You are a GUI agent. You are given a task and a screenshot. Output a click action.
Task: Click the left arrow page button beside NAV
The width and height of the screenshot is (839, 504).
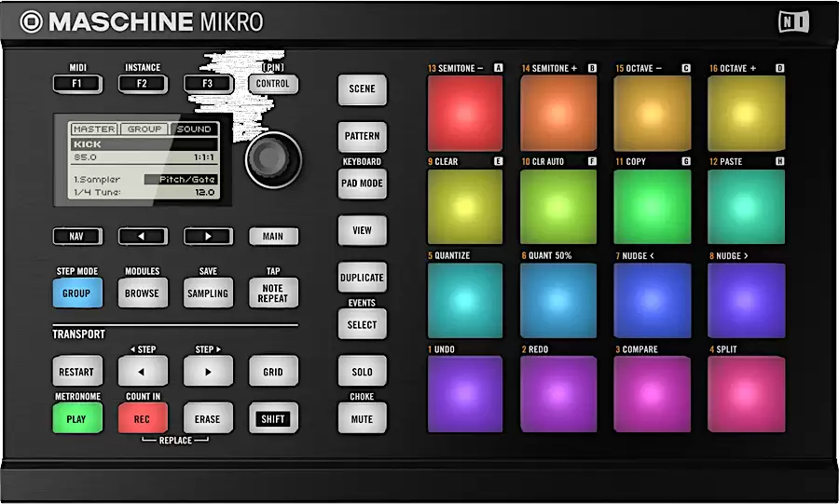pos(143,237)
